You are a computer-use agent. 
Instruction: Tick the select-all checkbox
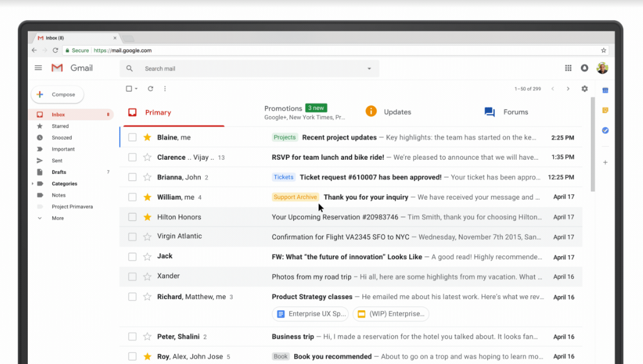point(128,89)
